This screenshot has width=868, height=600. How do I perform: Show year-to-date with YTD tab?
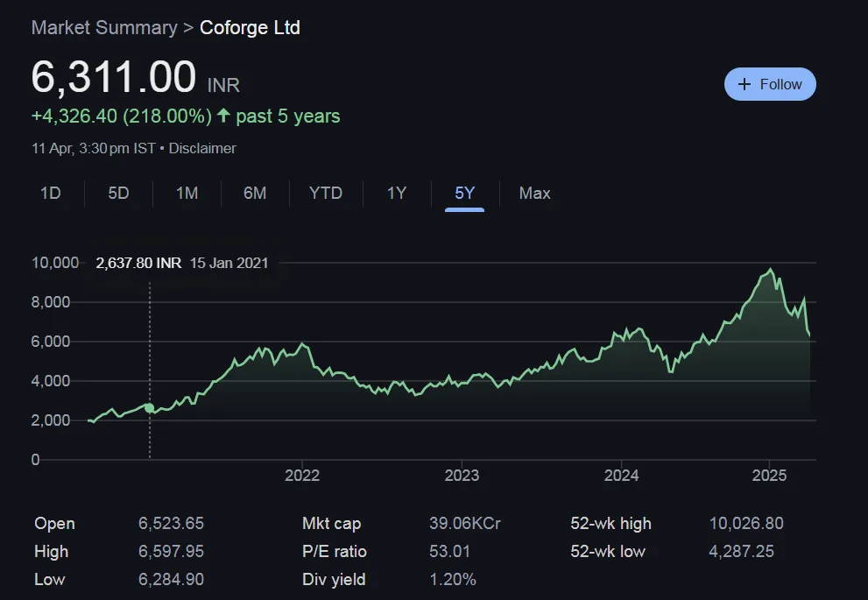click(326, 194)
